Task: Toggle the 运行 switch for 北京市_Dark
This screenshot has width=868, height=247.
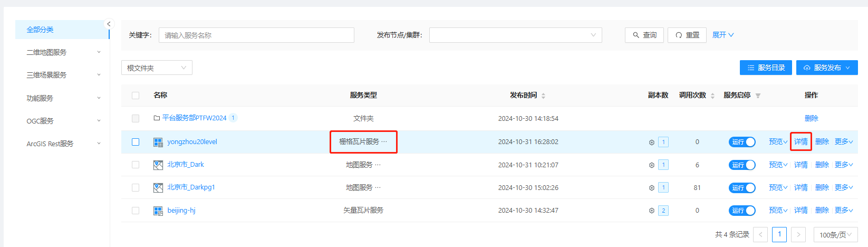Action: [x=742, y=165]
